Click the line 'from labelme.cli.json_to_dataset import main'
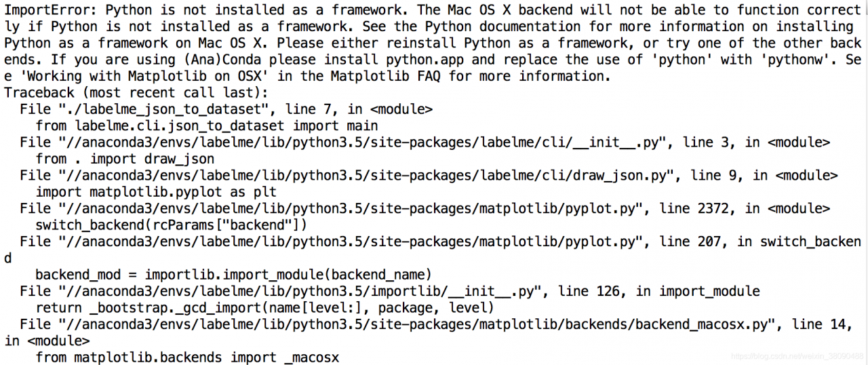 pyautogui.click(x=207, y=126)
